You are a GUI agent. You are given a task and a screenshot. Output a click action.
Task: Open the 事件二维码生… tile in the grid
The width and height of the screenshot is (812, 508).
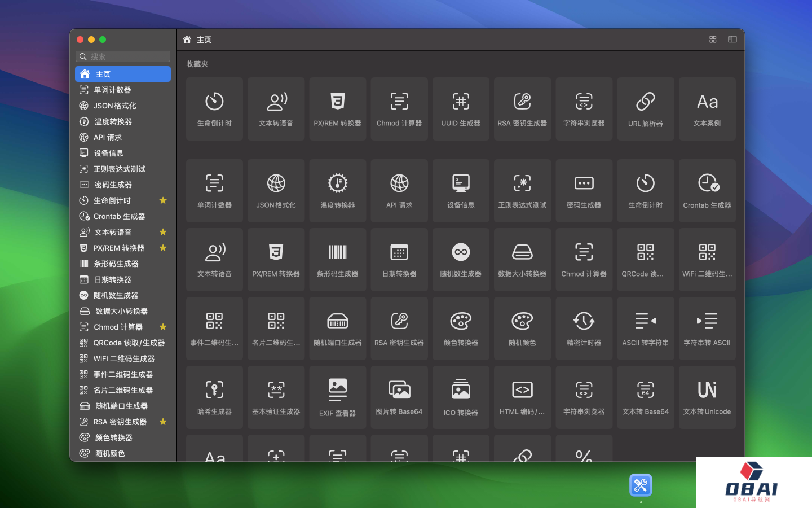click(214, 329)
